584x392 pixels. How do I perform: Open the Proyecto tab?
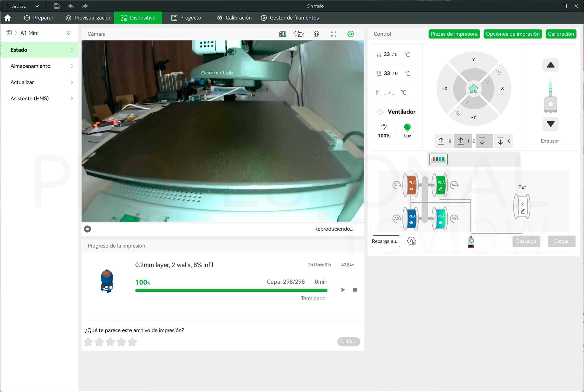click(x=186, y=18)
